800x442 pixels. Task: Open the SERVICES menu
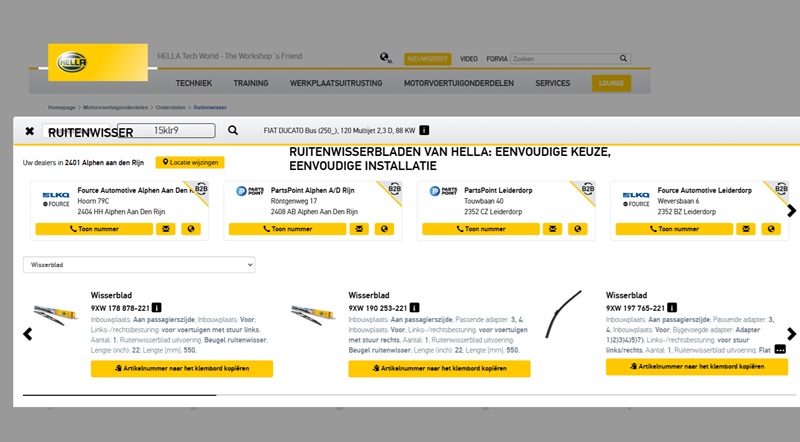(x=553, y=83)
